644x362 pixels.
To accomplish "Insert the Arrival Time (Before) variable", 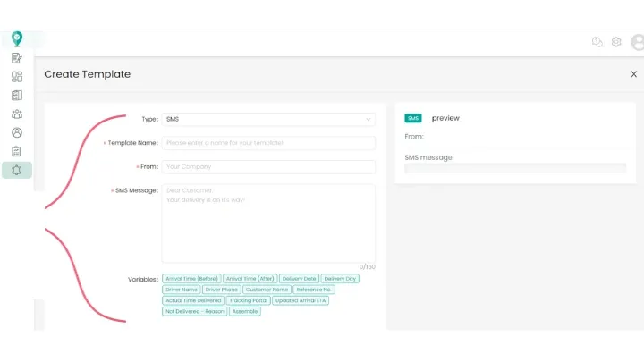I will [x=191, y=279].
